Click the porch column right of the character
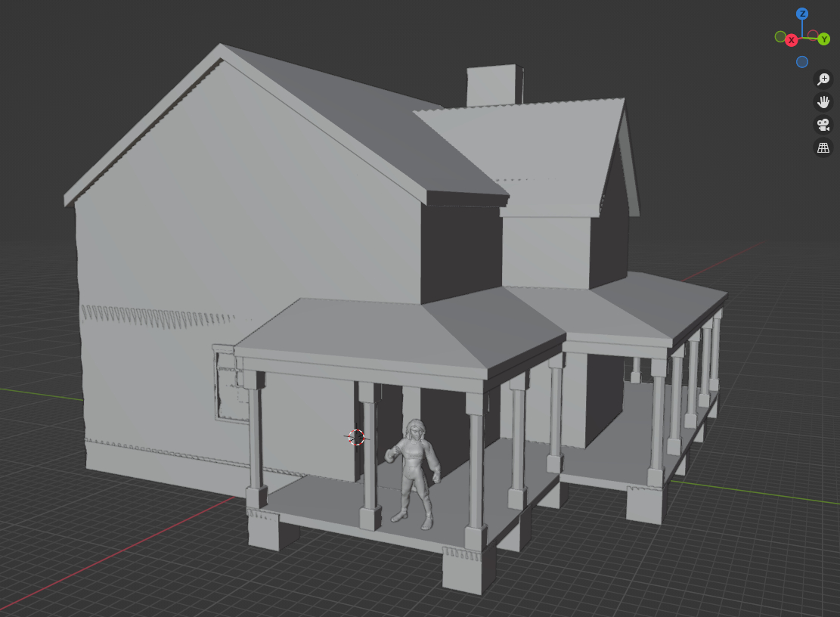This screenshot has height=617, width=840. click(476, 465)
